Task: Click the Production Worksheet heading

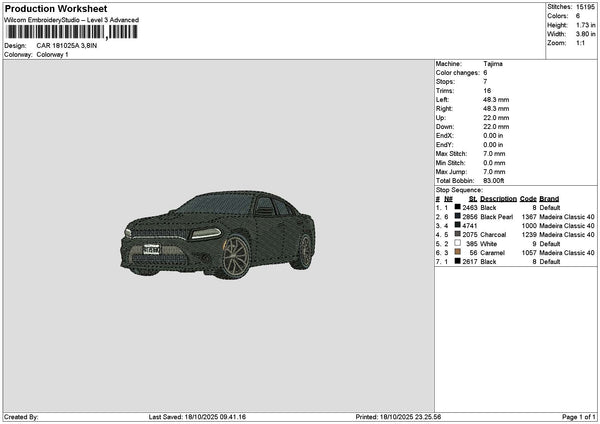Action: (56, 9)
